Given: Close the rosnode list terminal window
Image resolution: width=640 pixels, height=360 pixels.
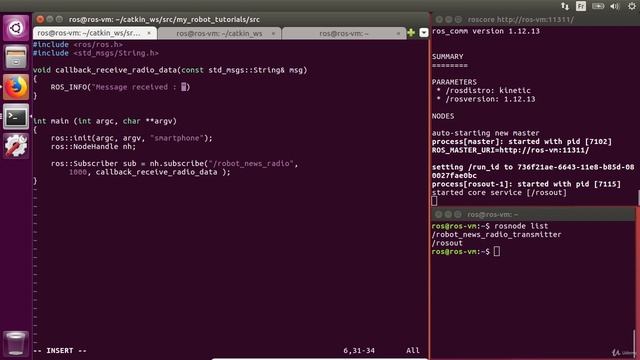Looking at the screenshot, I should (x=439, y=214).
